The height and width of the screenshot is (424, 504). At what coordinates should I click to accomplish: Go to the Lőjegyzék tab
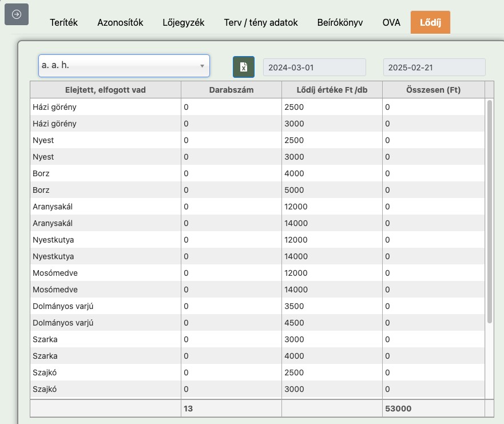coord(183,23)
